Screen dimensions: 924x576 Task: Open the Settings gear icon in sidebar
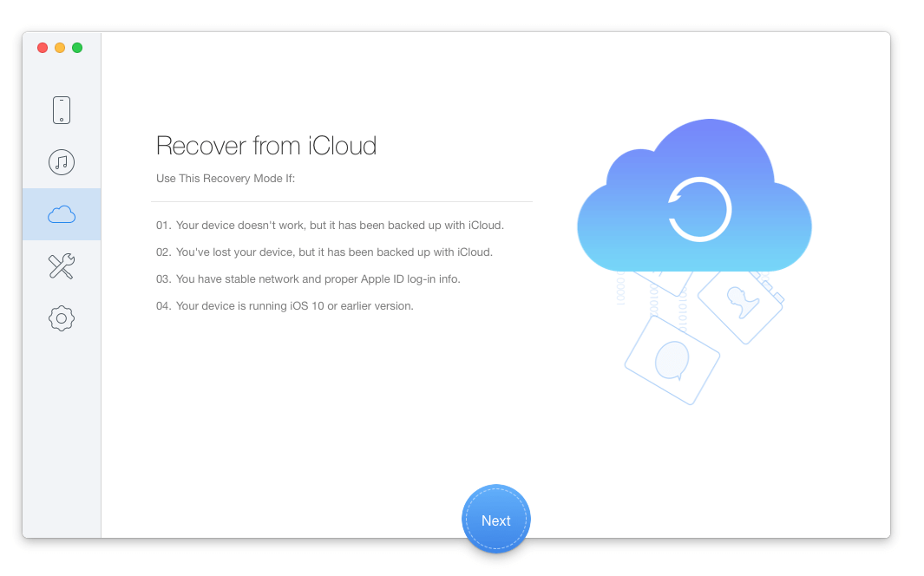62,318
